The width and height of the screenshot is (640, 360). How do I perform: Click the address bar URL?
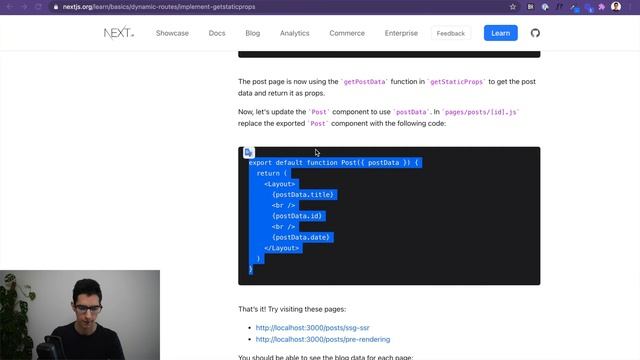[159, 7]
